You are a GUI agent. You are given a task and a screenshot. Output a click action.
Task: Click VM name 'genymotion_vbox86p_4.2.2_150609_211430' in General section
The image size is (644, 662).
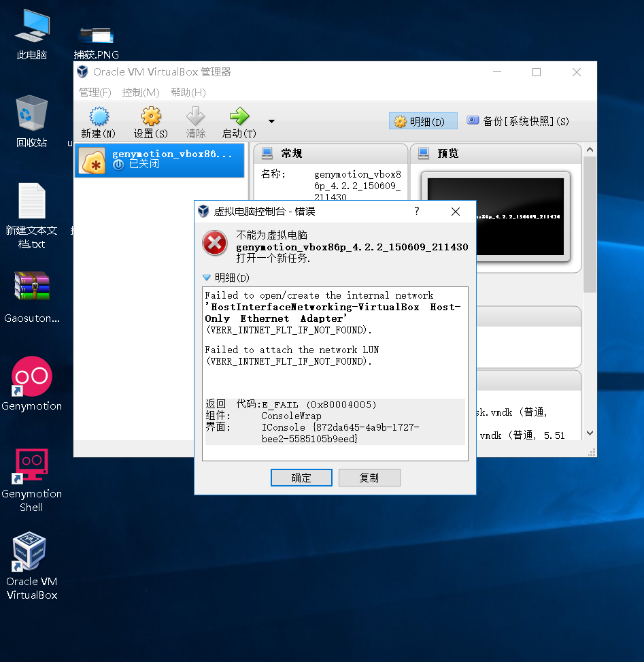[358, 186]
